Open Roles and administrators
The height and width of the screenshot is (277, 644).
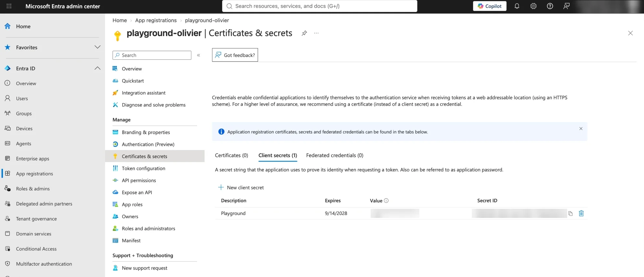coord(148,228)
